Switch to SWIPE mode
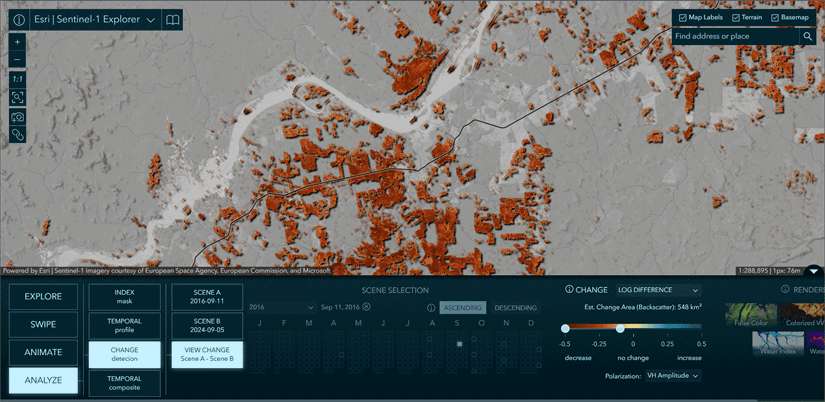This screenshot has height=402, width=825. click(x=43, y=325)
